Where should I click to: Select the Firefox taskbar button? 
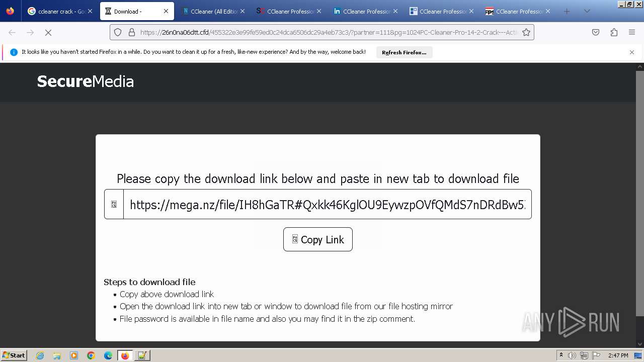pyautogui.click(x=125, y=355)
